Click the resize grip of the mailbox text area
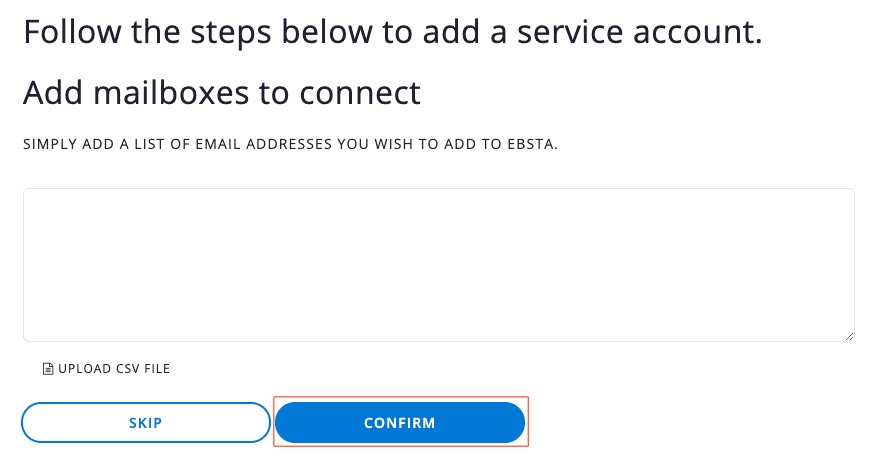The height and width of the screenshot is (466, 875). 849,336
